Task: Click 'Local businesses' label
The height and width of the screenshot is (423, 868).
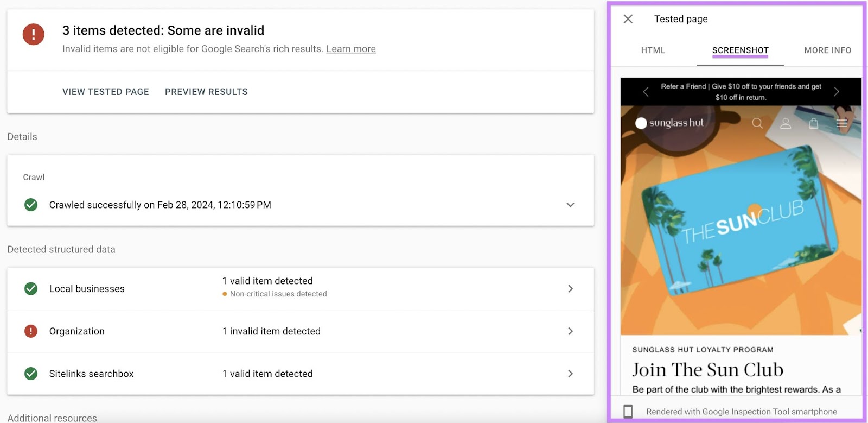Action: [x=87, y=289]
